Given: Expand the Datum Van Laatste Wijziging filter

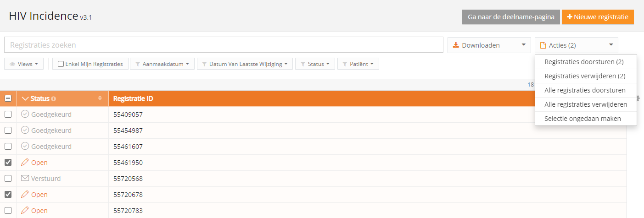Looking at the screenshot, I should pos(245,64).
